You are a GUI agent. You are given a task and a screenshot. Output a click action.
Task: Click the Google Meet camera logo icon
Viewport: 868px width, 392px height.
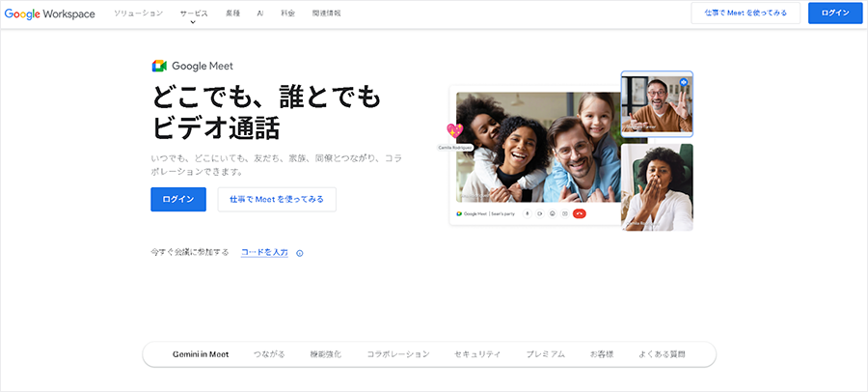click(x=159, y=66)
